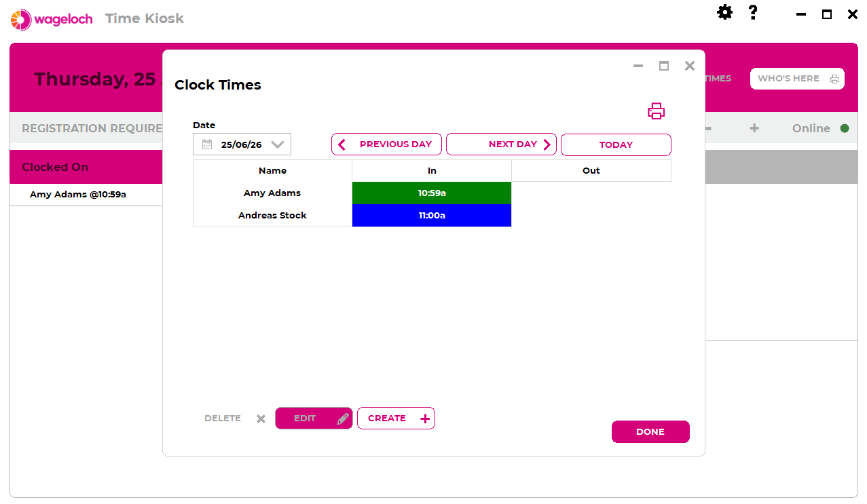
Task: Click the Name column header
Action: [x=272, y=171]
